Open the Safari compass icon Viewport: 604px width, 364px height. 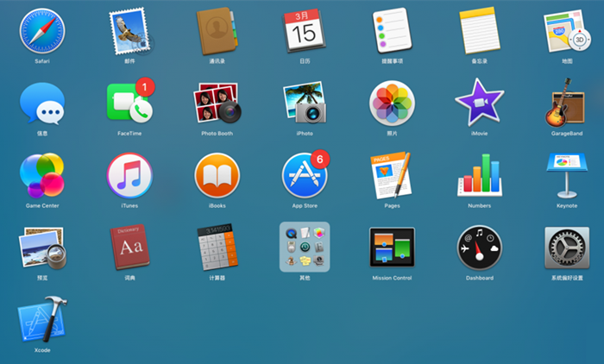pyautogui.click(x=42, y=31)
